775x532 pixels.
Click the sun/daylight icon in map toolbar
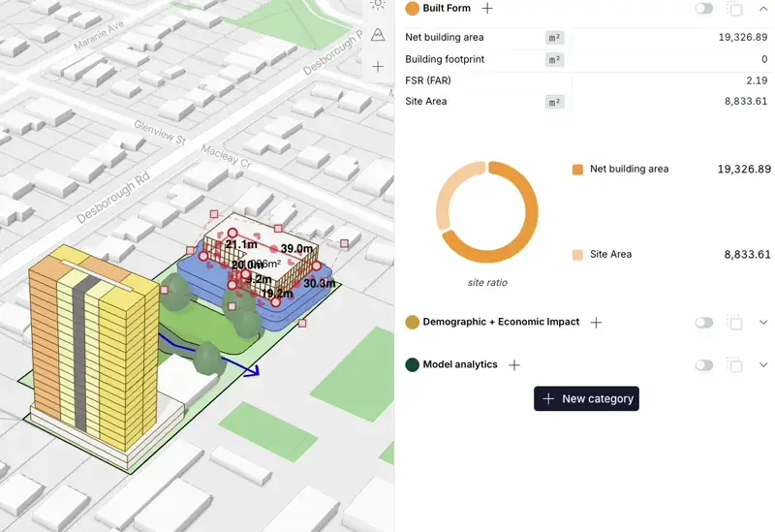coord(378,5)
